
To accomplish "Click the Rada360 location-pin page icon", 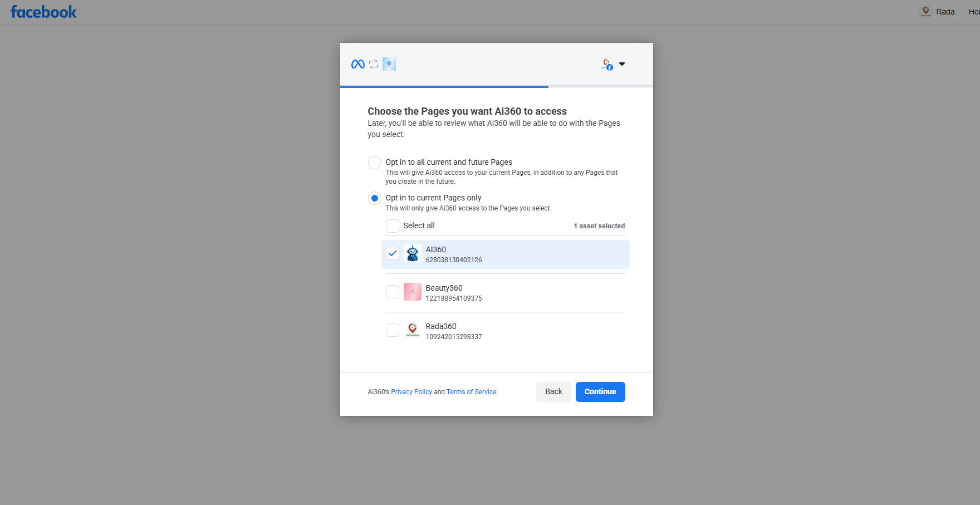I will 412,330.
